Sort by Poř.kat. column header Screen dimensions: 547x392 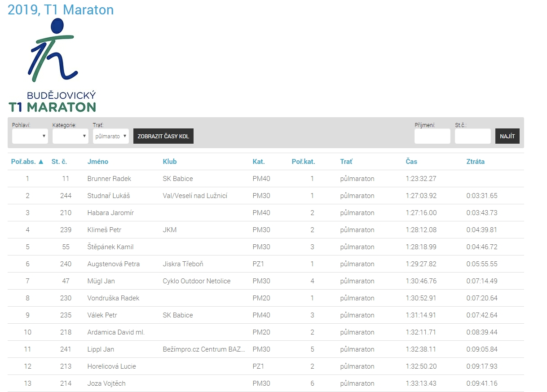coord(304,162)
